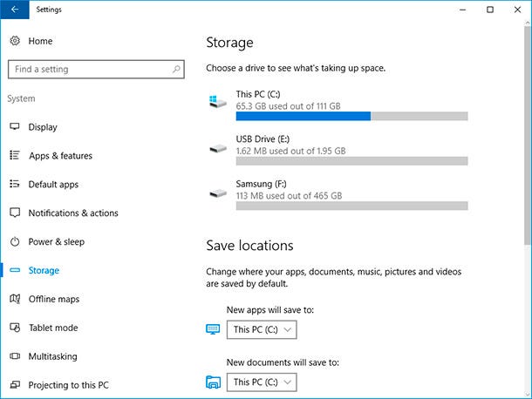Click the Samsung (F:) drive icon
The height and width of the screenshot is (399, 532).
coord(218,193)
